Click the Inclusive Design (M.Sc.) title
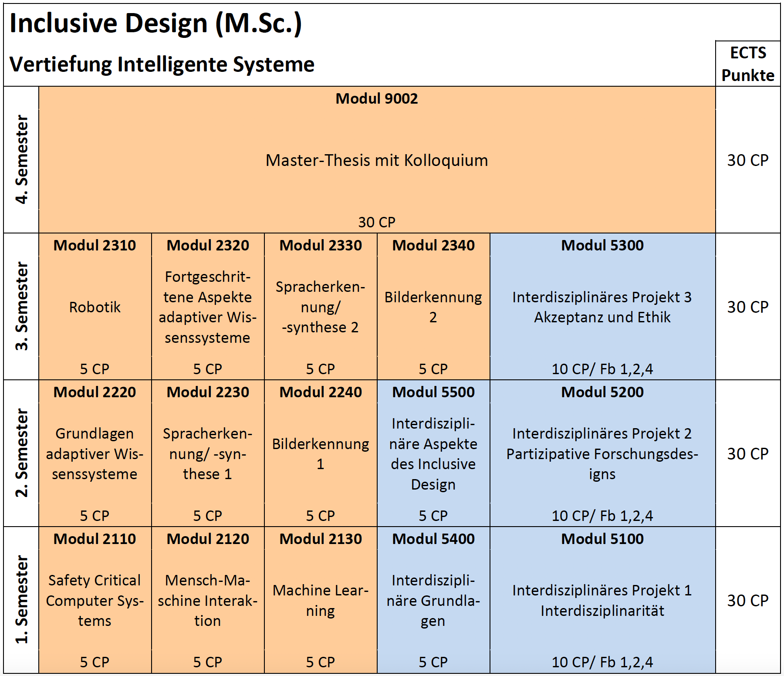The image size is (784, 676). pos(155,23)
